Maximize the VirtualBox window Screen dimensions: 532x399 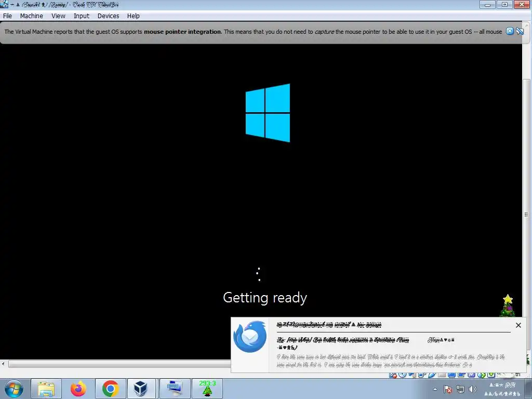[504, 4]
